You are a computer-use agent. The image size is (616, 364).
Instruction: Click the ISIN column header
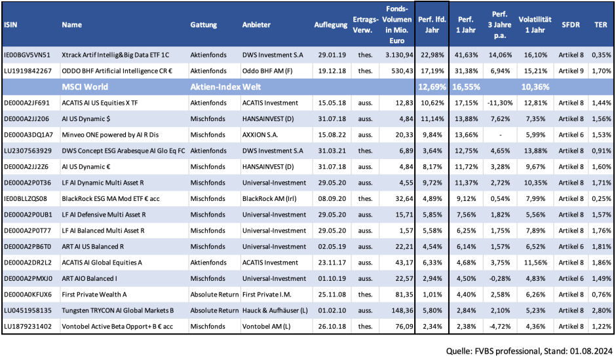pyautogui.click(x=10, y=24)
